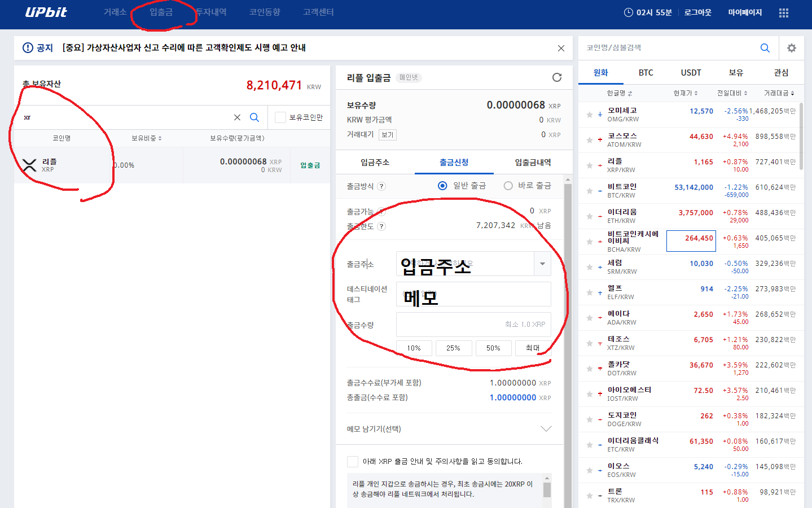This screenshot has height=508, width=812.
Task: Click the 출금수량 input field
Action: 473,325
